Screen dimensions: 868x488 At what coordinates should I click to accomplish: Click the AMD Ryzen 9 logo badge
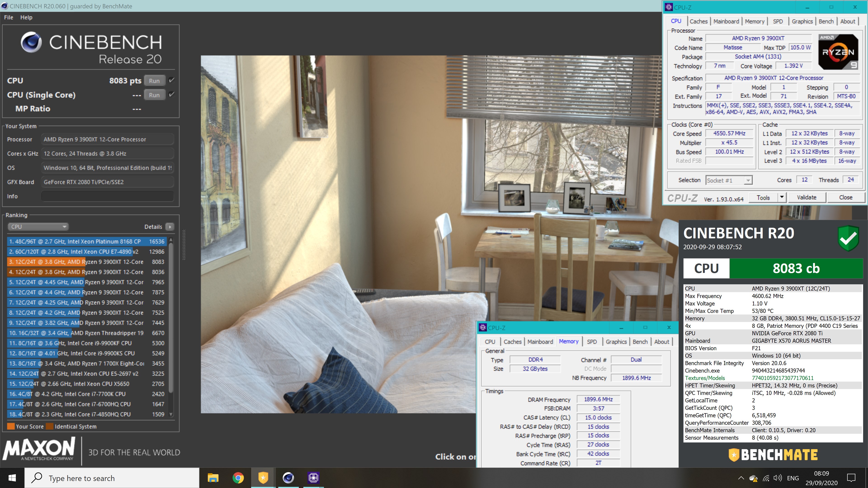coord(838,52)
